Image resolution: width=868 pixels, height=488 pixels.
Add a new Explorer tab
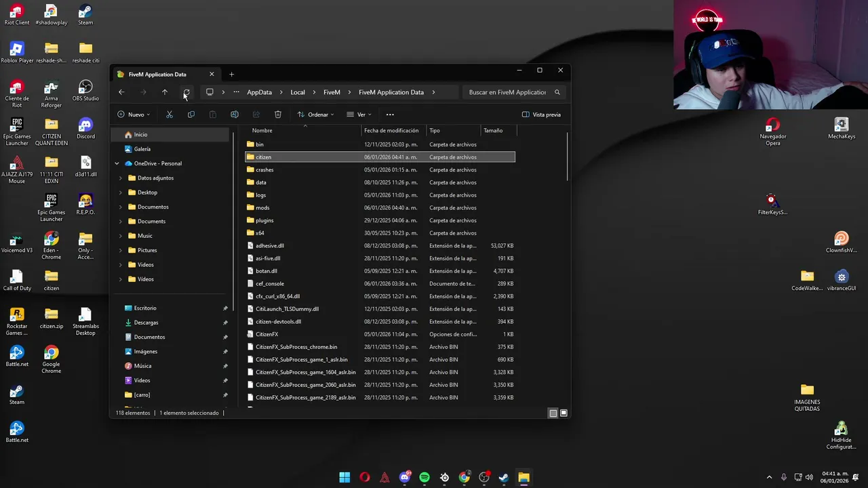click(231, 75)
